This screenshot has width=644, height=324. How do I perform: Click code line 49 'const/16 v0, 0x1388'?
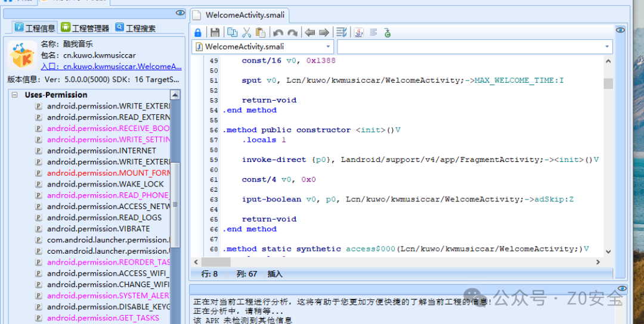(289, 61)
